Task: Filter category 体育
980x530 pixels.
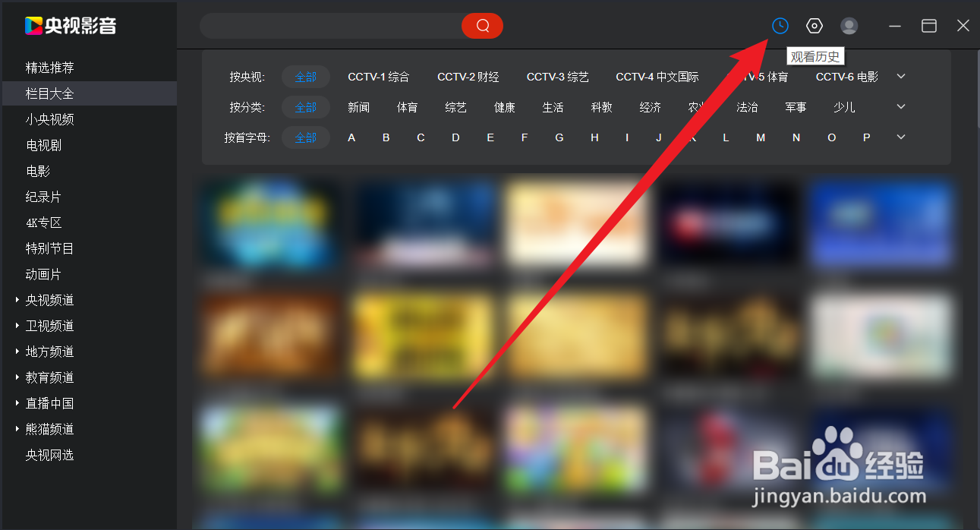Action: tap(408, 107)
